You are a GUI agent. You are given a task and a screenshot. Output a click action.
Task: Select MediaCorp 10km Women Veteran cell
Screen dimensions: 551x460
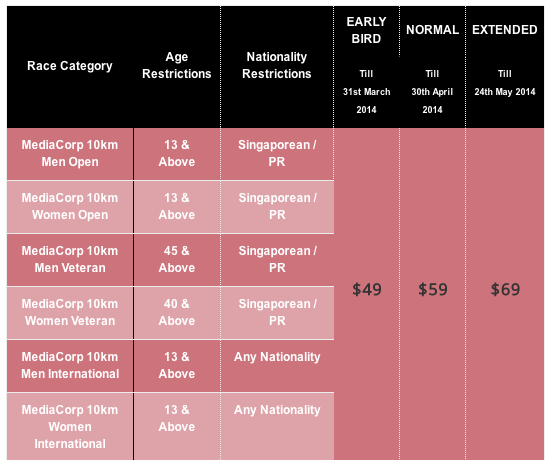(70, 313)
